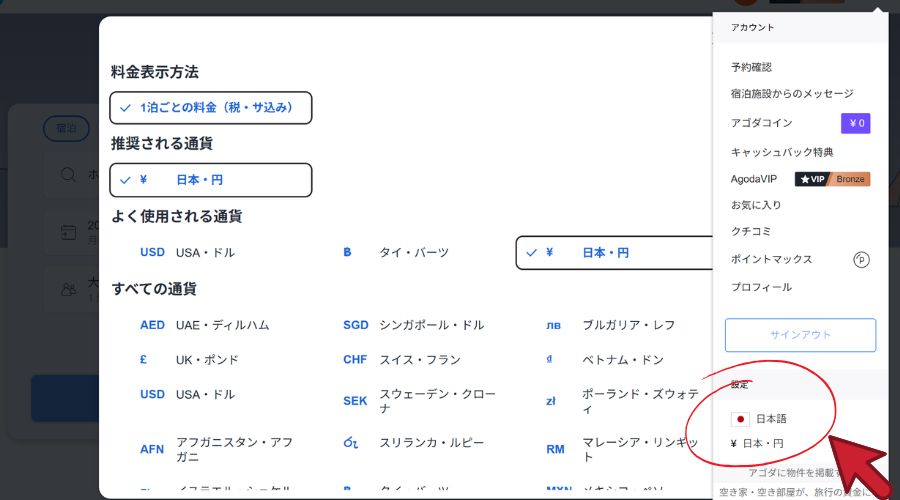Open 予約確認 in account menu
Image resolution: width=900 pixels, height=500 pixels.
tap(751, 67)
